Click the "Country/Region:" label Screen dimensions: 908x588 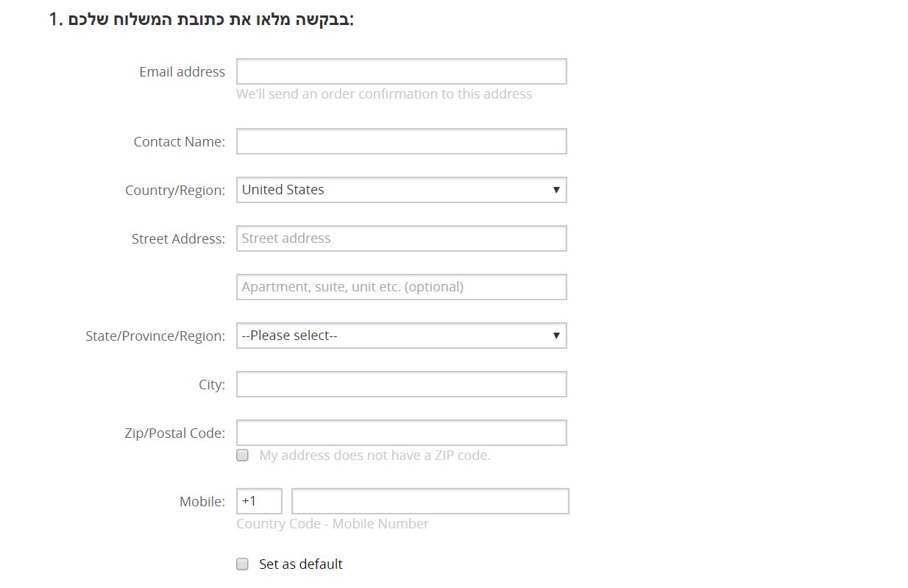tap(175, 191)
